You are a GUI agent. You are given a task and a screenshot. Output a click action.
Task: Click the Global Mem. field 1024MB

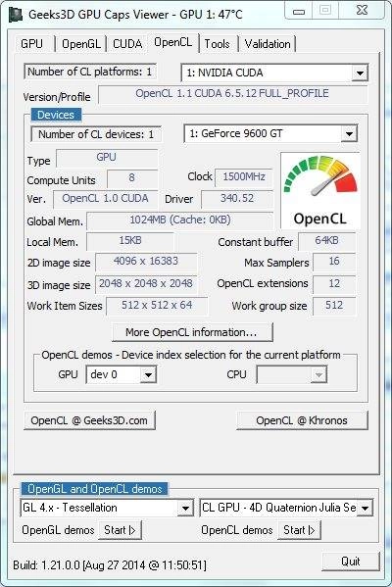180,220
